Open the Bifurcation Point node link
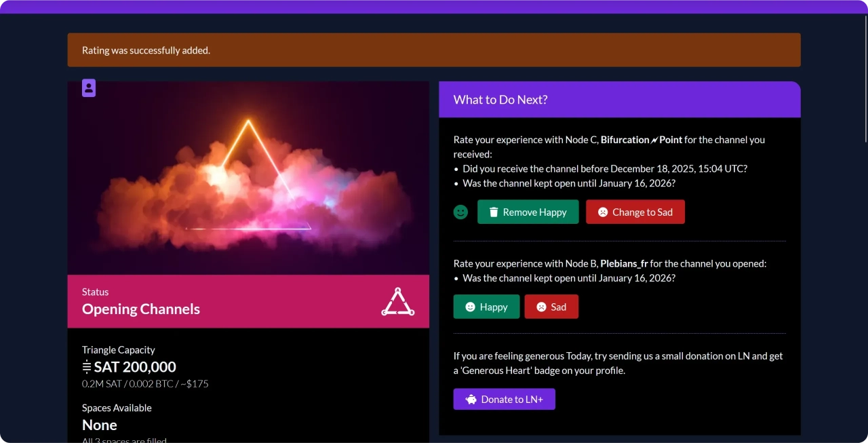Screen dimensions: 868x443 coord(641,140)
